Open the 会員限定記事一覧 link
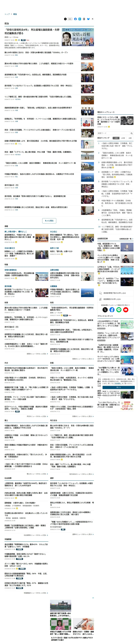 [126, 239]
